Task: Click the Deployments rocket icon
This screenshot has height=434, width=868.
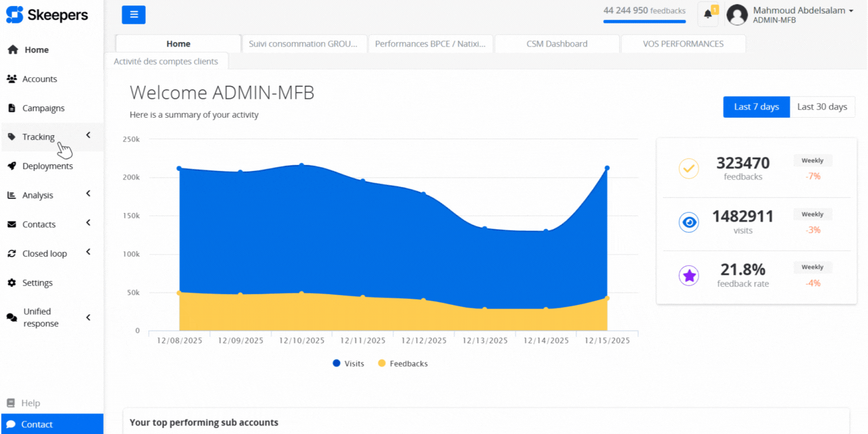Action: (x=11, y=166)
